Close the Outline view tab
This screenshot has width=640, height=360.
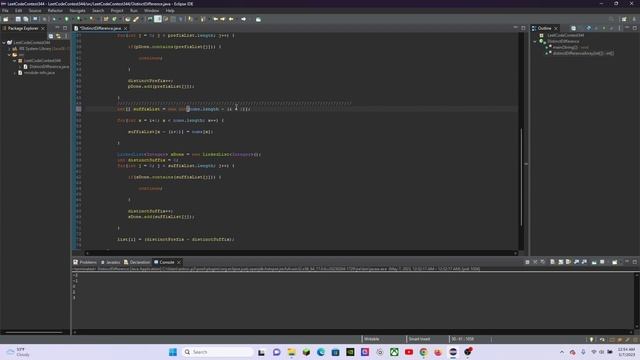(556, 28)
